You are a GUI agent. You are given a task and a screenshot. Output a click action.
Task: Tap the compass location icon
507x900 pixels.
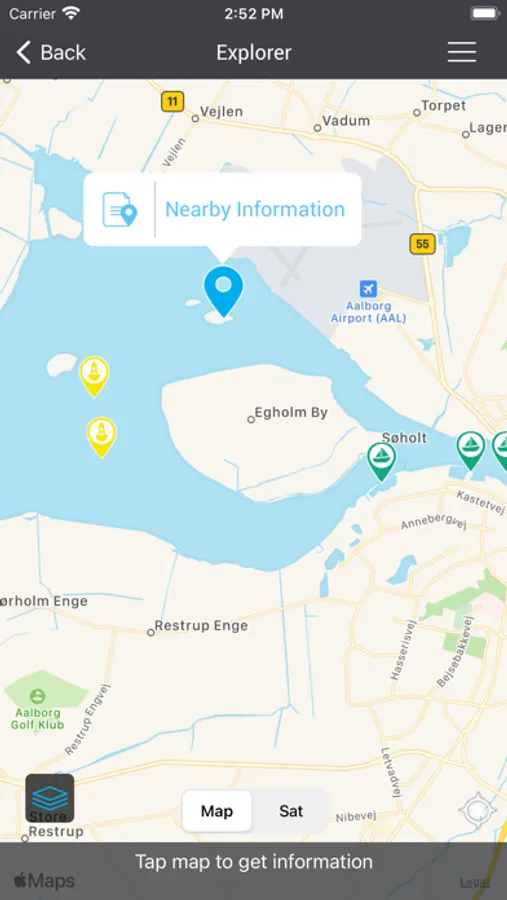478,811
